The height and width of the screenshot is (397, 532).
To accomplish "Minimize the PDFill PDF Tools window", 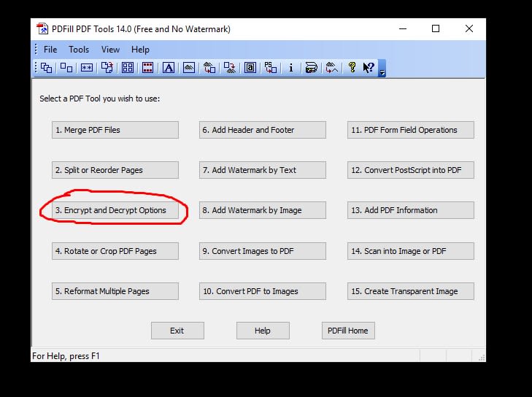I will click(403, 29).
